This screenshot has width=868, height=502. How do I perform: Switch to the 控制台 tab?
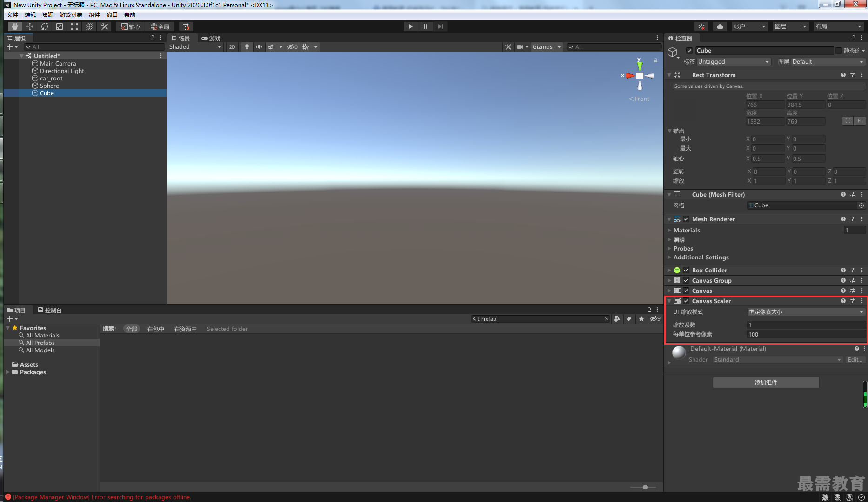click(x=50, y=310)
